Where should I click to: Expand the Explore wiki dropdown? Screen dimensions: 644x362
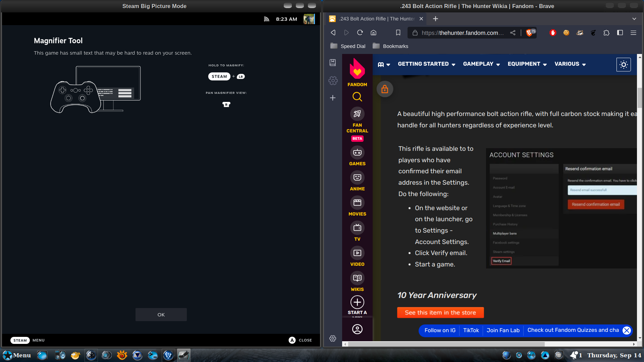pyautogui.click(x=384, y=64)
